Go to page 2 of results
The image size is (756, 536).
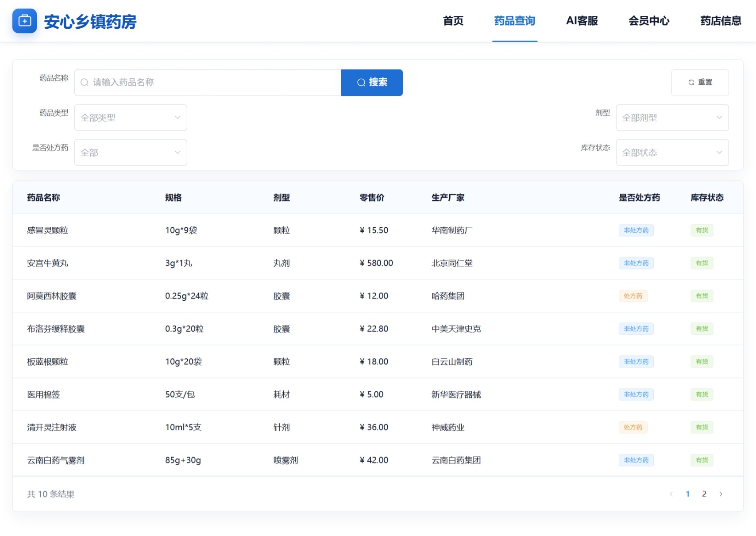click(x=704, y=494)
